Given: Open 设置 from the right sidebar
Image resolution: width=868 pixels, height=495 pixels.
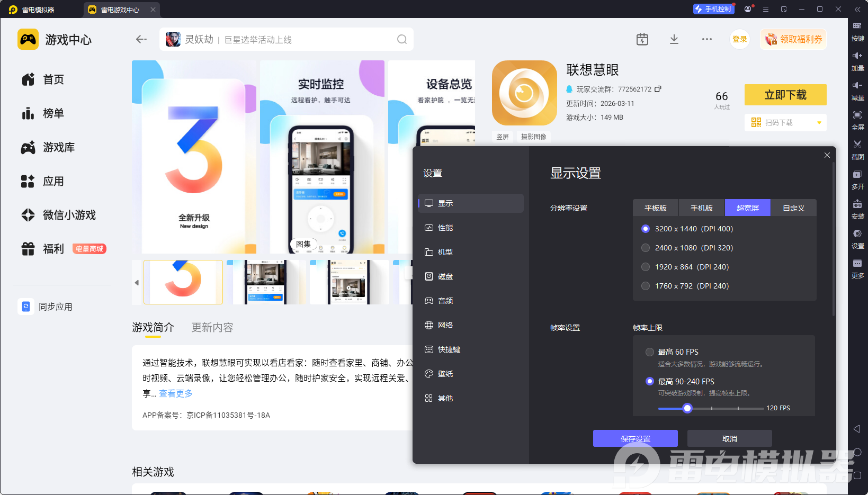Looking at the screenshot, I should (x=858, y=239).
